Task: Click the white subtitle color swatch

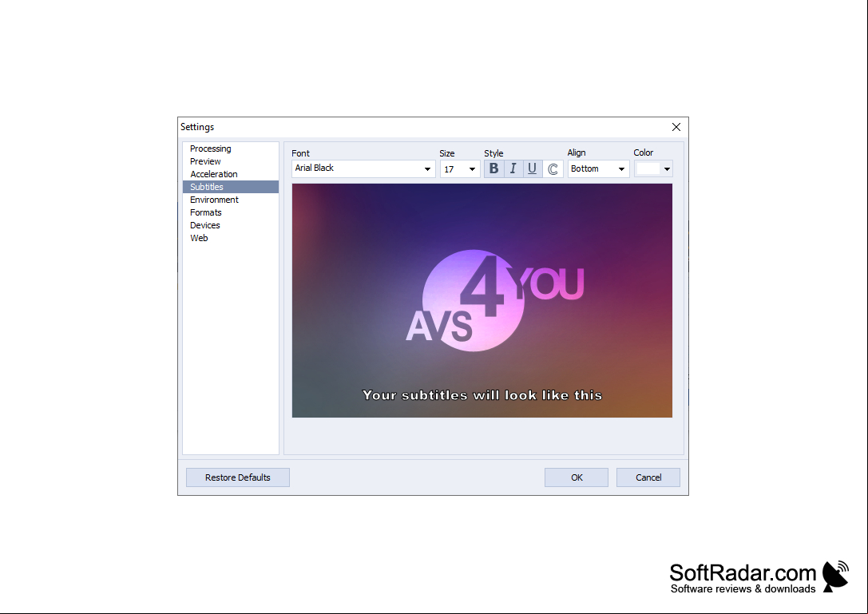Action: point(648,168)
